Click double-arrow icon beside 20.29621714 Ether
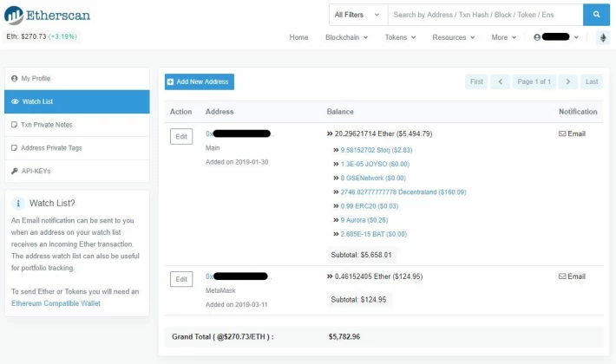The height and width of the screenshot is (364, 616). (330, 133)
